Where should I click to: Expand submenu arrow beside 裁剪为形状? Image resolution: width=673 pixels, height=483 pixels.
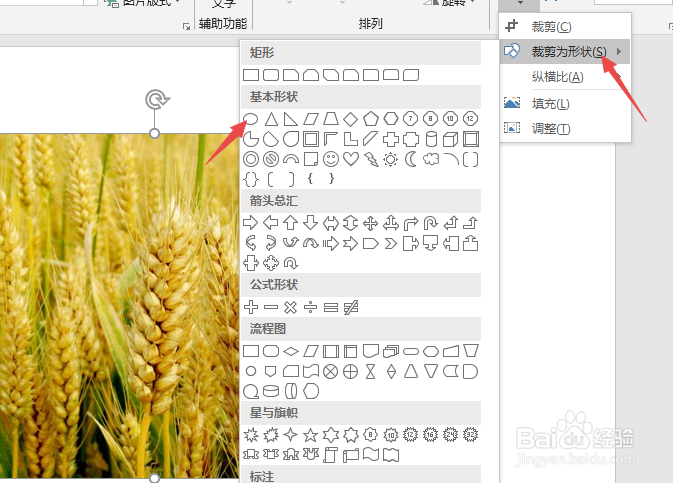pos(619,52)
